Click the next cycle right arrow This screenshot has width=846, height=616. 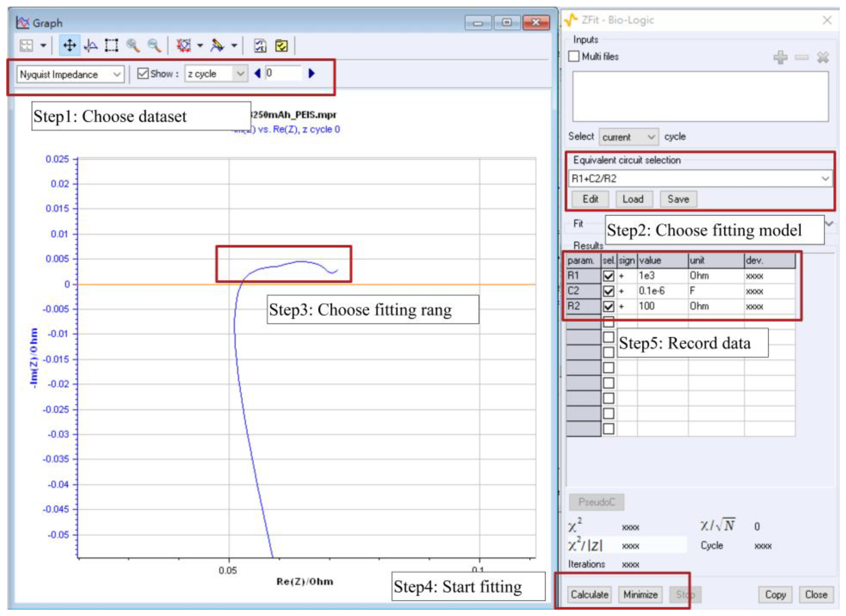click(312, 73)
